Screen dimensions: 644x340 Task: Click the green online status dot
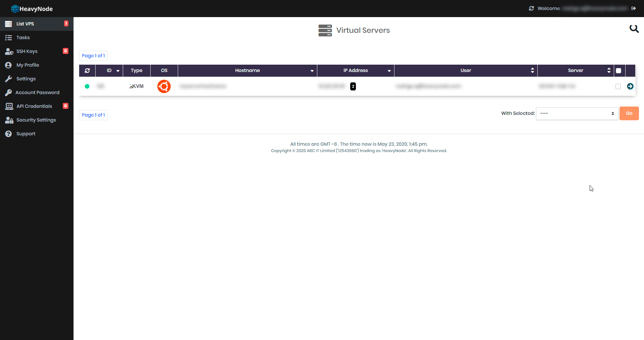click(87, 86)
